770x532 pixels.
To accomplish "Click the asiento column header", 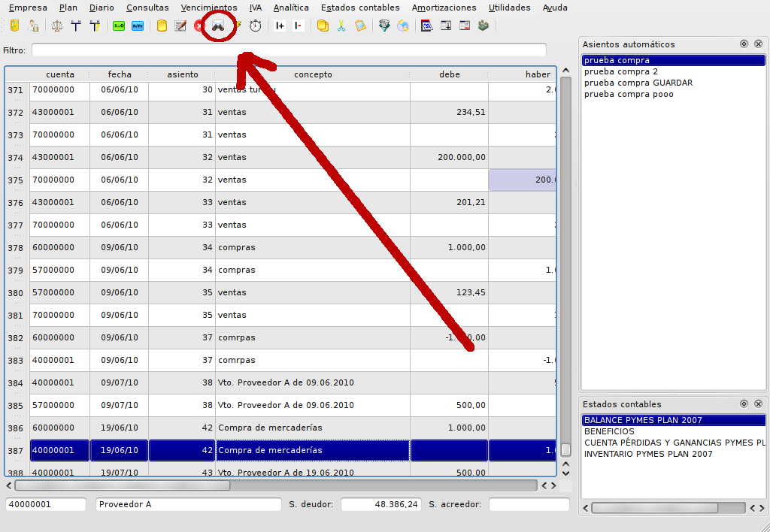I will click(x=182, y=74).
